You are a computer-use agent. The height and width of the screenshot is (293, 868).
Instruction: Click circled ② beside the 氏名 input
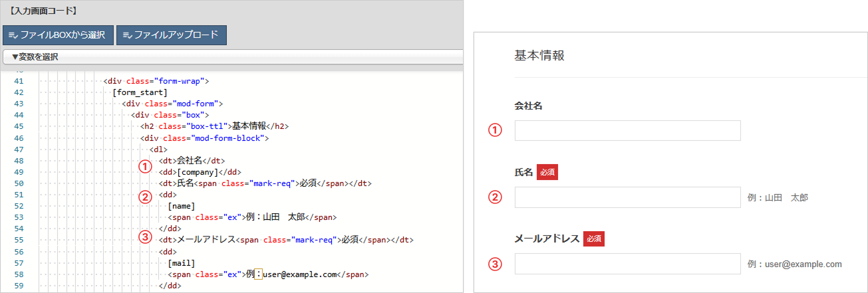pyautogui.click(x=494, y=197)
